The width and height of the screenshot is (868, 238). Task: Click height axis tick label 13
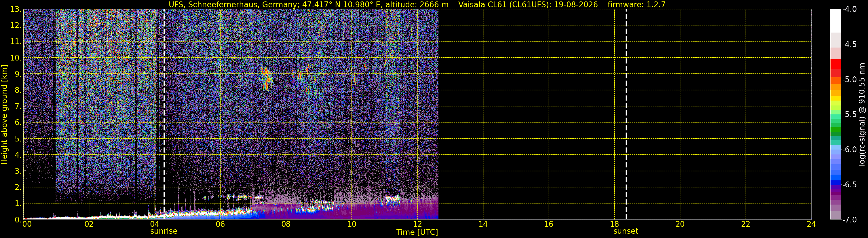click(16, 10)
